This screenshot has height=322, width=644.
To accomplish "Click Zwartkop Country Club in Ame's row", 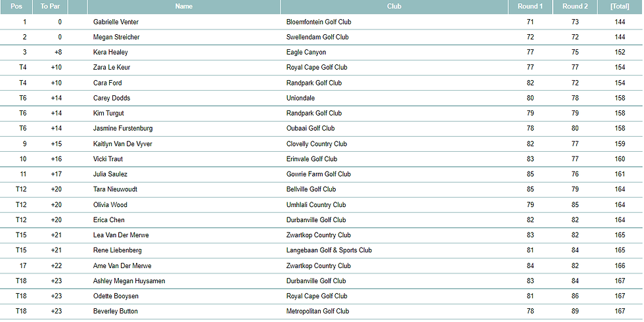I will 319,266.
